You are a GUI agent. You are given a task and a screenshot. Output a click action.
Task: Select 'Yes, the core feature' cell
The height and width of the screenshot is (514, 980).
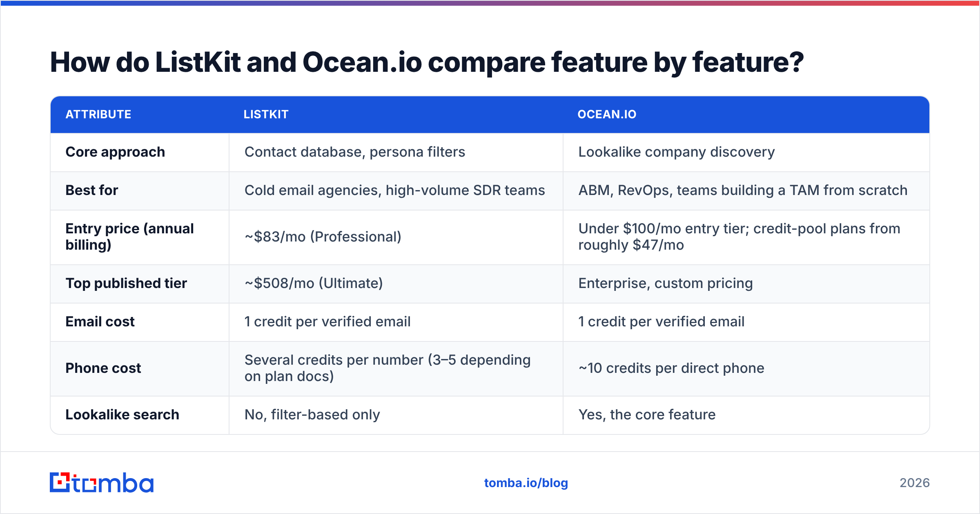point(647,415)
